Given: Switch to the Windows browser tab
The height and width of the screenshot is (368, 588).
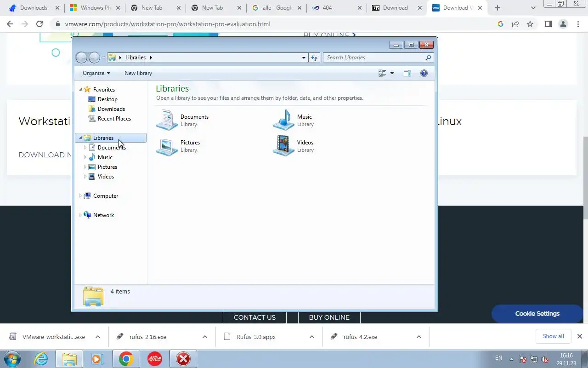Looking at the screenshot, I should [94, 8].
